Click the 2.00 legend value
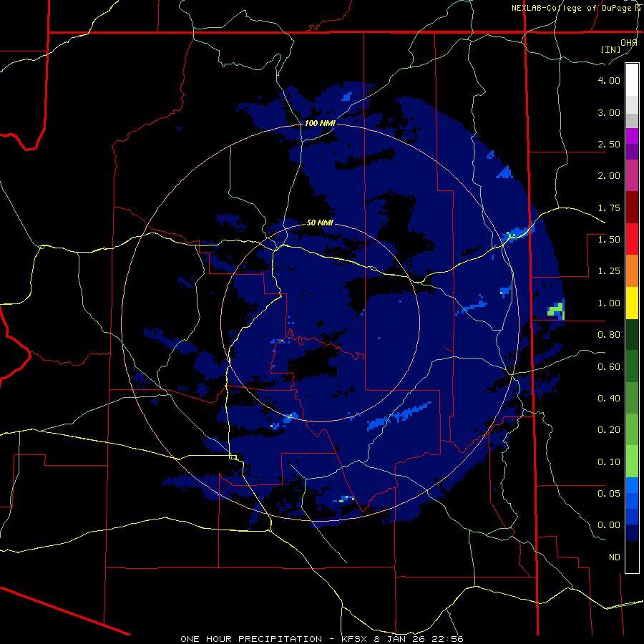Image resolution: width=644 pixels, height=644 pixels. pyautogui.click(x=609, y=176)
